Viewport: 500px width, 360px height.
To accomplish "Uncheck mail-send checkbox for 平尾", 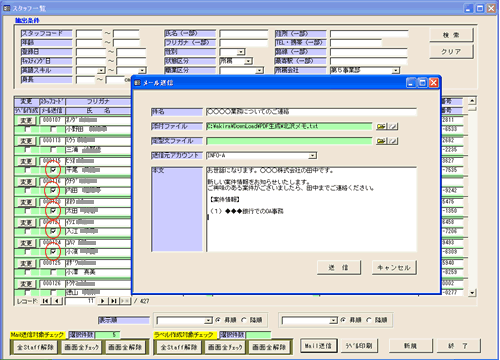I will [53, 170].
